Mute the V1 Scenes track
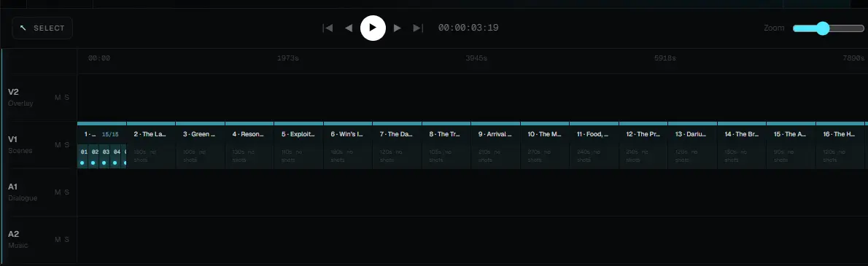 click(x=58, y=145)
